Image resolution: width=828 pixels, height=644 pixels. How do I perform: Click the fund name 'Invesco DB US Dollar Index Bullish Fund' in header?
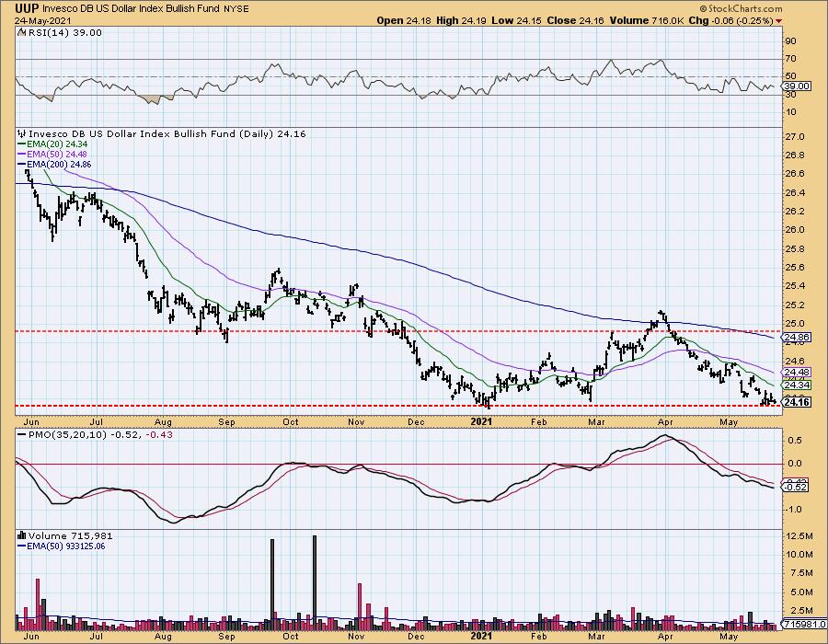coord(131,9)
